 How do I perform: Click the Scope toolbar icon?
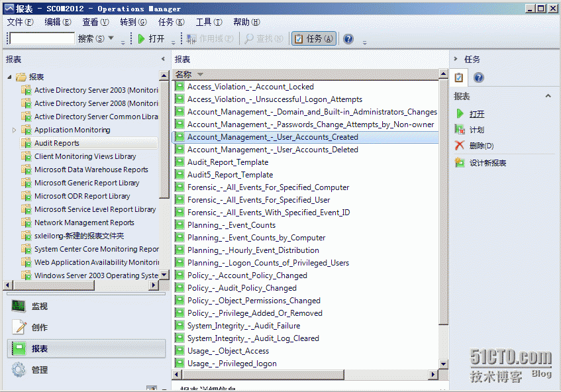tap(192, 38)
